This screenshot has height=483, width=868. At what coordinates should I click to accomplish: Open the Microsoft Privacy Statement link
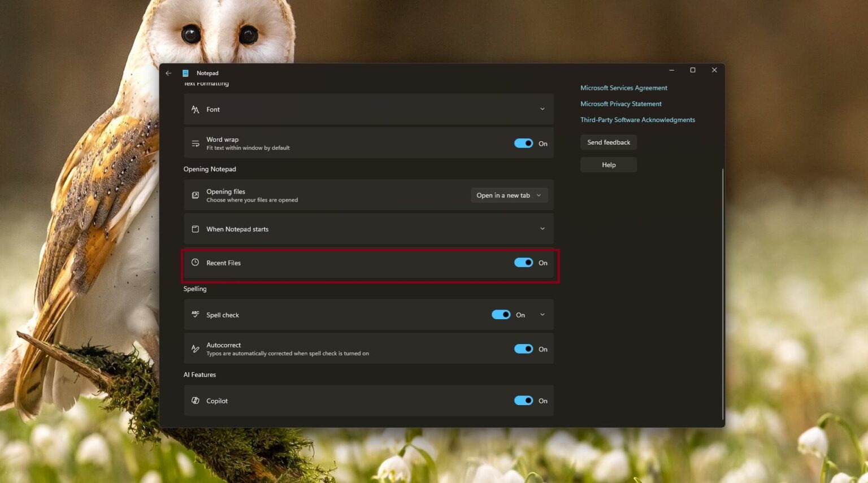(x=620, y=103)
